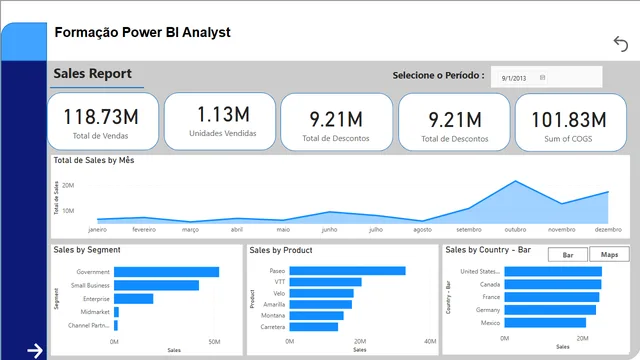Click the back arrow icon
This screenshot has width=640, height=360.
620,44
